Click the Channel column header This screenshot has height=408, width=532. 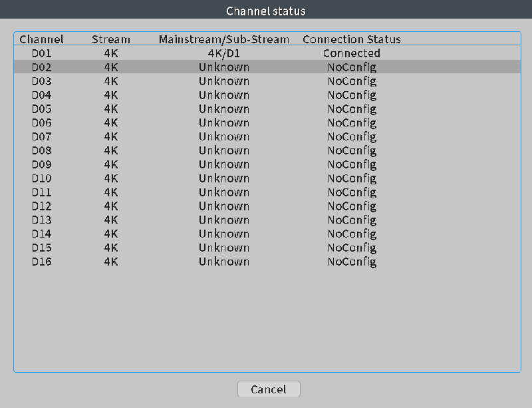[x=41, y=39]
